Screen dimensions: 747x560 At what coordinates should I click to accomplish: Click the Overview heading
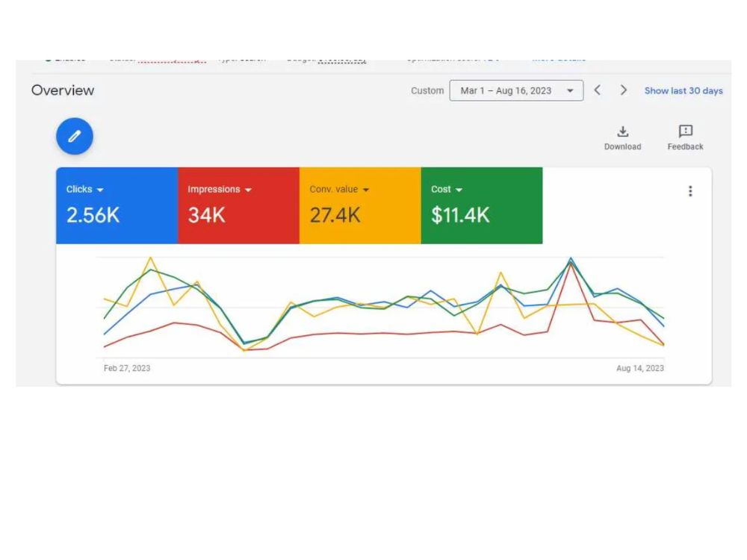coord(63,90)
